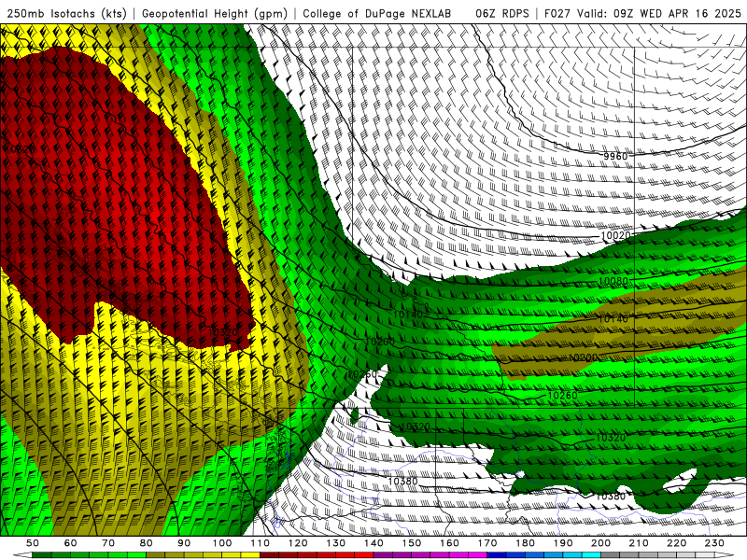747x560 pixels.
Task: Pick the cyan swatch just before 200
Action: (x=591, y=554)
